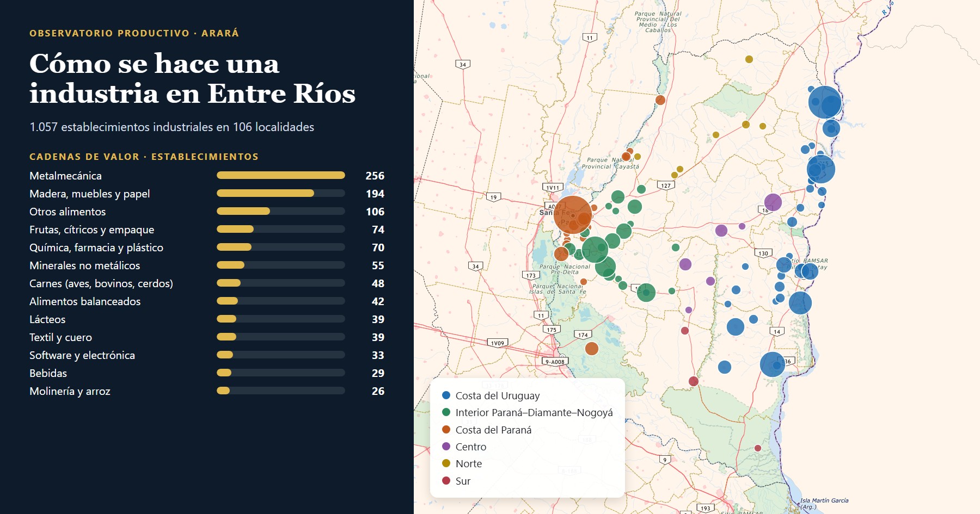Click the Cómo se hace una industria headline
The width and height of the screenshot is (980, 514).
[x=192, y=78]
